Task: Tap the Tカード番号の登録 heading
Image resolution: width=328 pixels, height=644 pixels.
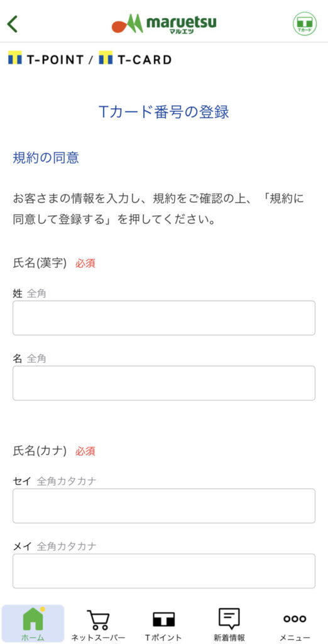Action: tap(164, 112)
